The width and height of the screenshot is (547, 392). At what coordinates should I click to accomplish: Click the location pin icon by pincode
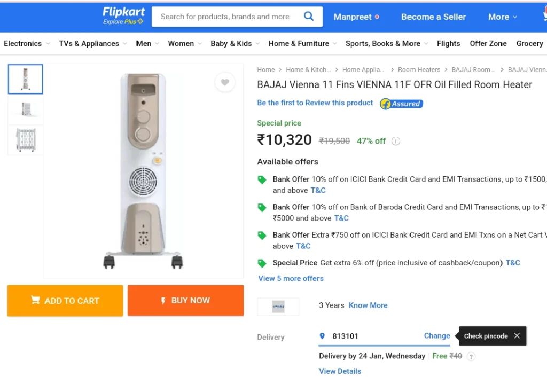322,336
